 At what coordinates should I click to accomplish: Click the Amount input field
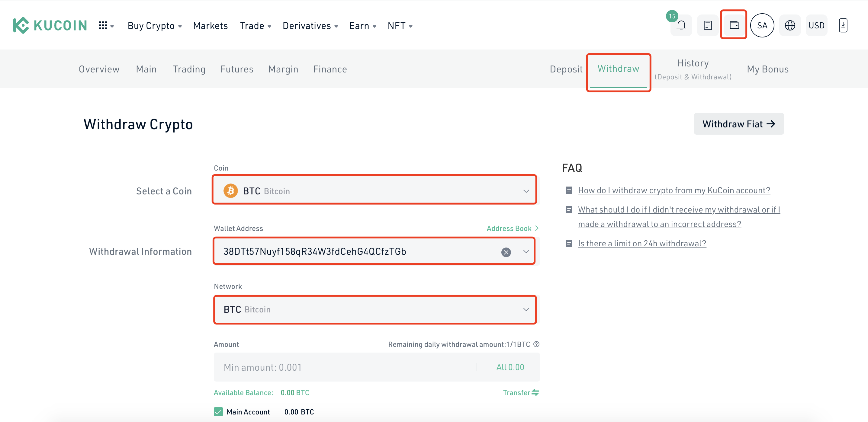376,367
